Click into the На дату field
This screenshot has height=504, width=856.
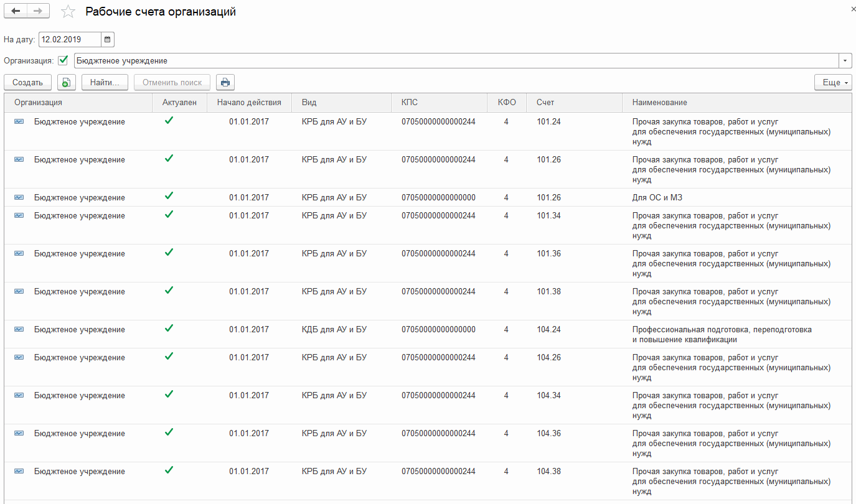click(70, 40)
